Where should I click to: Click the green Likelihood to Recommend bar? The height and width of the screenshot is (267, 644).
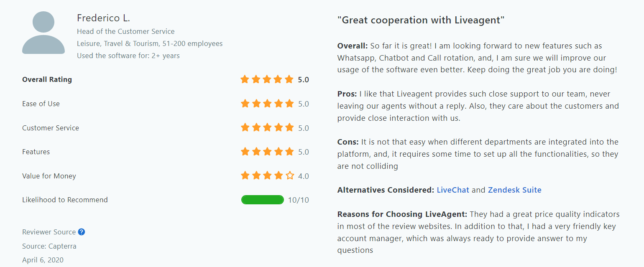point(263,200)
